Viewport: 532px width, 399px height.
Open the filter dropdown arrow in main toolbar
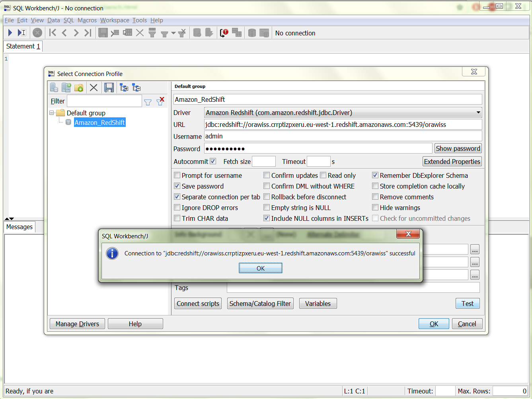173,33
